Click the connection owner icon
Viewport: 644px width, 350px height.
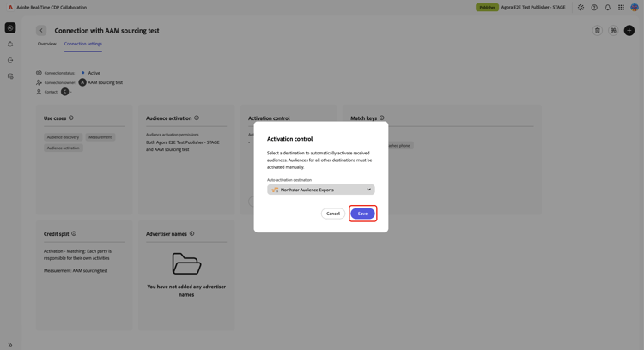[x=39, y=82]
